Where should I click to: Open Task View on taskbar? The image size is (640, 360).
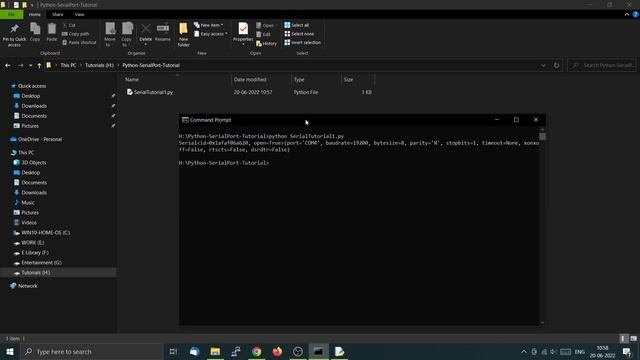click(x=173, y=351)
